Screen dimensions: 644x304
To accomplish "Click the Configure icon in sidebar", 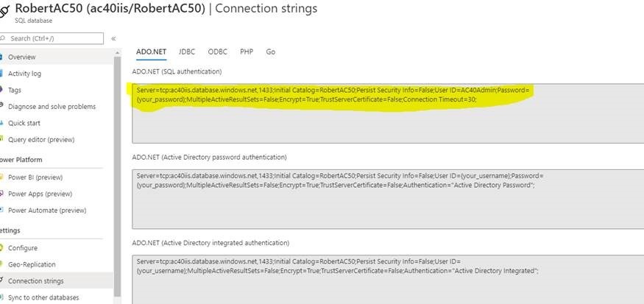I will click(x=2, y=248).
